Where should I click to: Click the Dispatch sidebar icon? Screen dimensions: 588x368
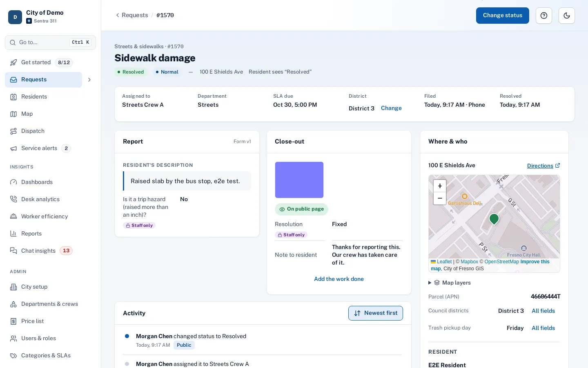pyautogui.click(x=13, y=131)
